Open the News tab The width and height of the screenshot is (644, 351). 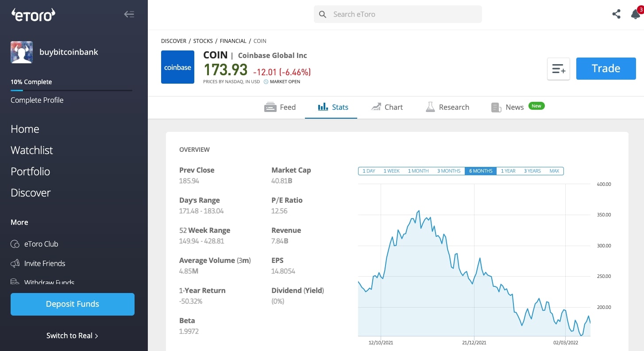pyautogui.click(x=508, y=107)
